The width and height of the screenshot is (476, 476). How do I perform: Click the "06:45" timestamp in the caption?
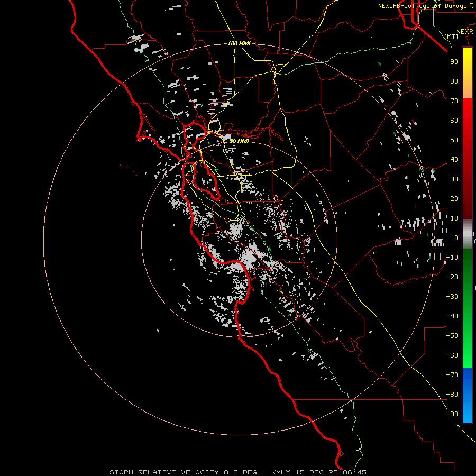(354, 472)
